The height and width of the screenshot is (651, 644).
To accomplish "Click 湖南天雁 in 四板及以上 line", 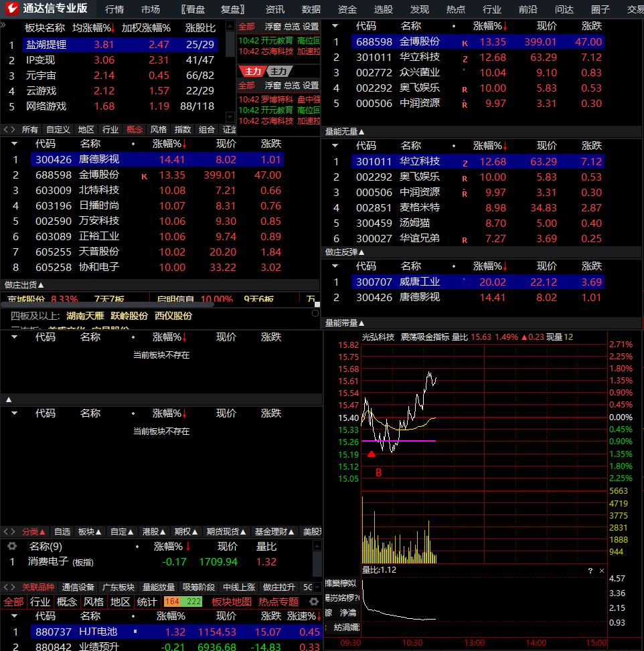I will 85,316.
